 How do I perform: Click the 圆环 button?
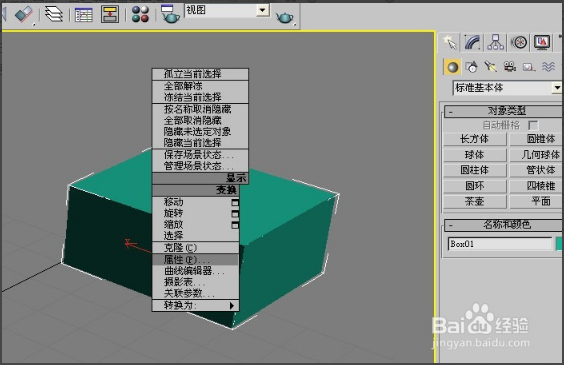tap(475, 186)
